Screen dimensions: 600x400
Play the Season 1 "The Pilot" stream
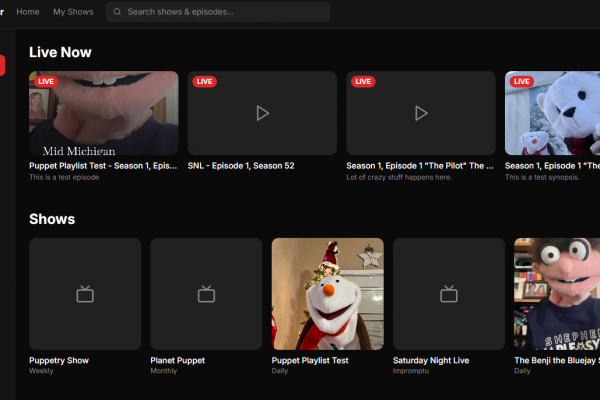tap(421, 113)
